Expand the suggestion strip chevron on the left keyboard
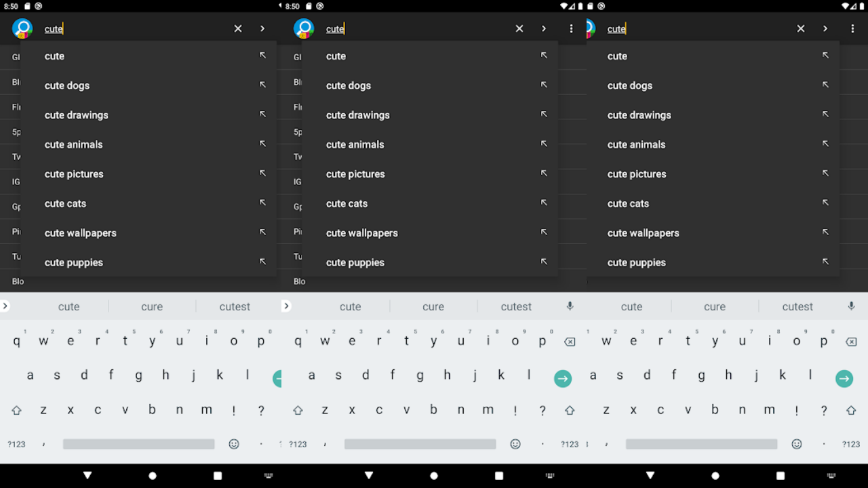 coord(5,306)
